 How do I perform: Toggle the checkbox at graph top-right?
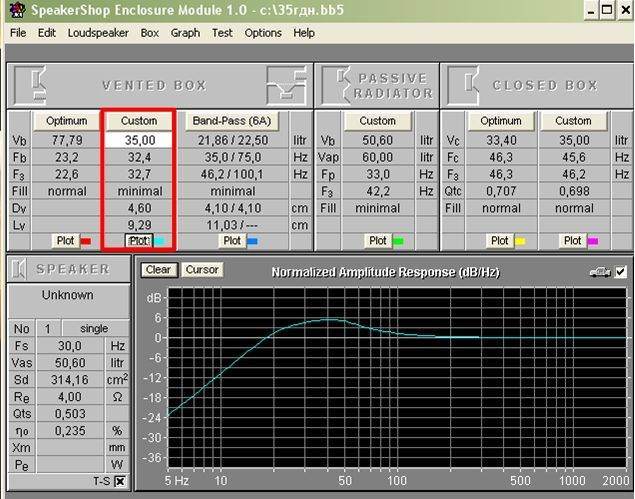point(619,272)
